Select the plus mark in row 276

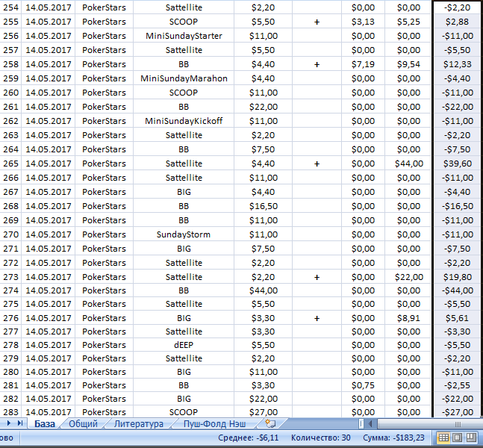(317, 318)
